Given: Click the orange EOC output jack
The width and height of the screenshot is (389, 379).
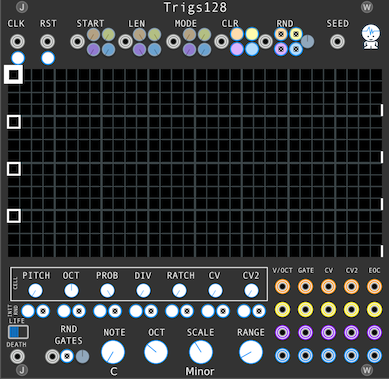Looking at the screenshot, I should click(x=374, y=286).
